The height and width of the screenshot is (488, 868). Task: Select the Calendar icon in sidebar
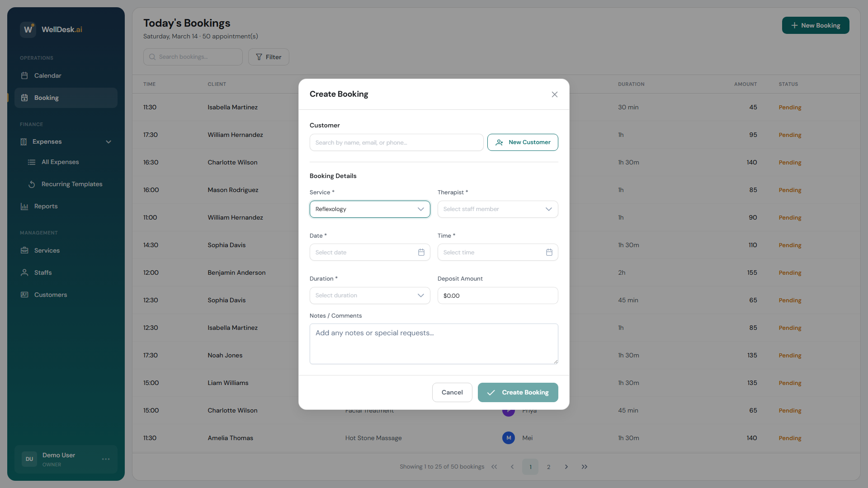tap(25, 75)
